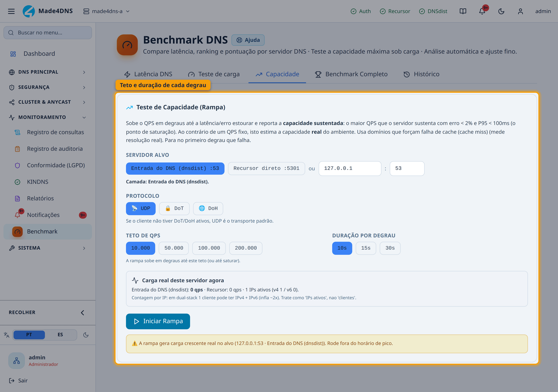Choose the DoH protocol

pyautogui.click(x=208, y=208)
